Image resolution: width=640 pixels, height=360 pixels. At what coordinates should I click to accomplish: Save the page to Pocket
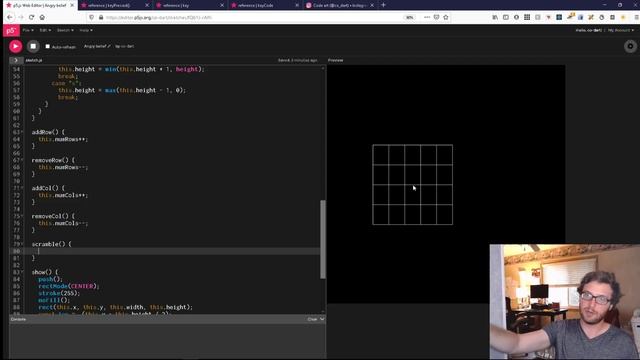pyautogui.click(x=436, y=18)
